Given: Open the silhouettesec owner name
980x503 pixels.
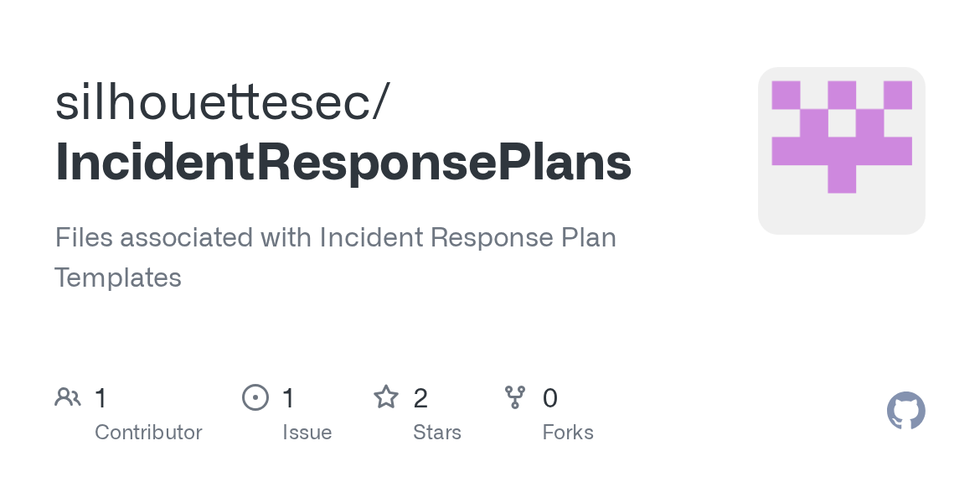Looking at the screenshot, I should [214, 102].
